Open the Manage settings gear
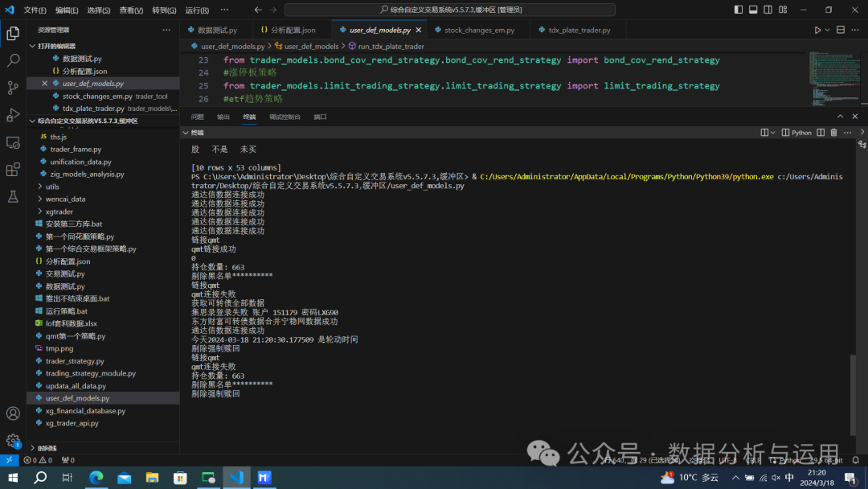Image resolution: width=868 pixels, height=489 pixels. tap(13, 441)
